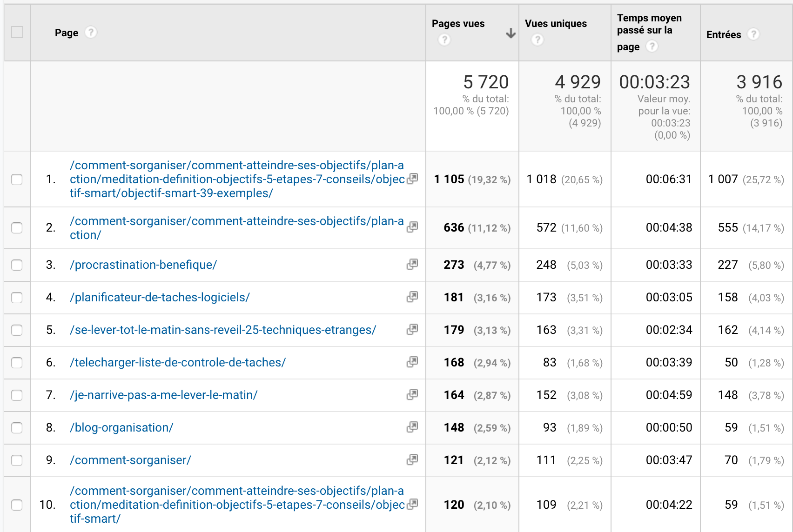Toggle the select-all checkbox in header
Screen dimensions: 793x532
point(17,33)
